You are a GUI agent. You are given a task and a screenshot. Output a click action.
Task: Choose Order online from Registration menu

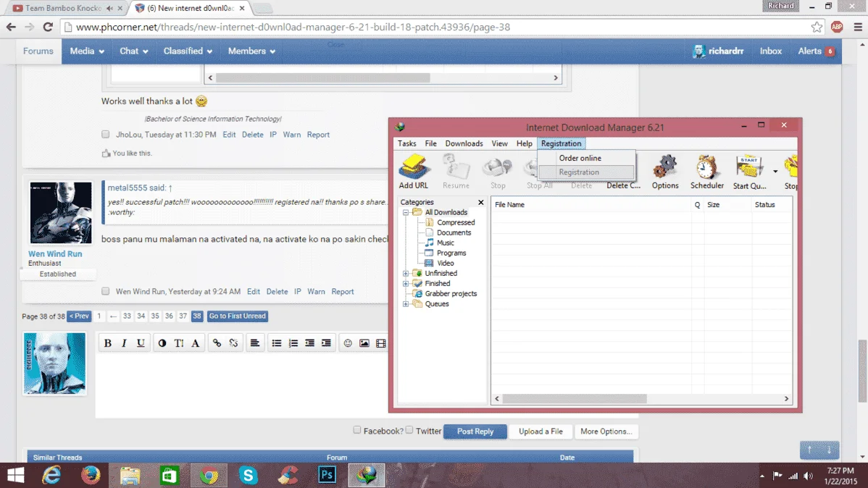click(x=586, y=158)
